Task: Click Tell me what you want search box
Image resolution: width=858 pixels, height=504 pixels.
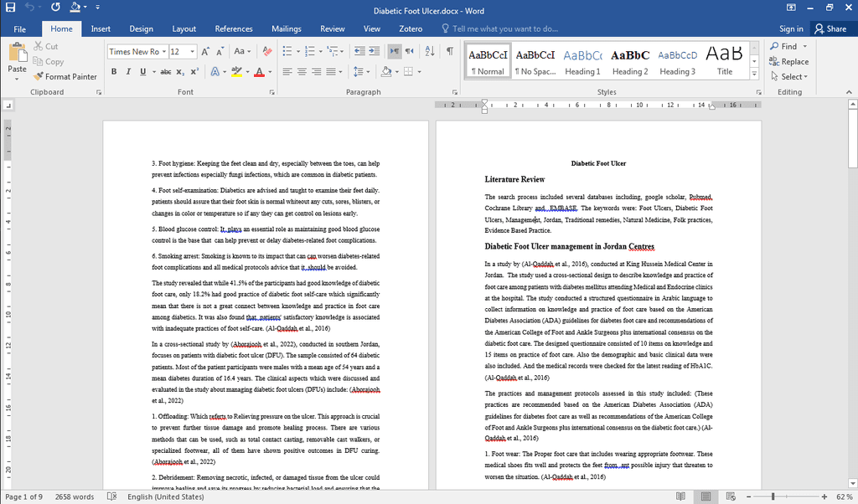Action: pyautogui.click(x=499, y=29)
